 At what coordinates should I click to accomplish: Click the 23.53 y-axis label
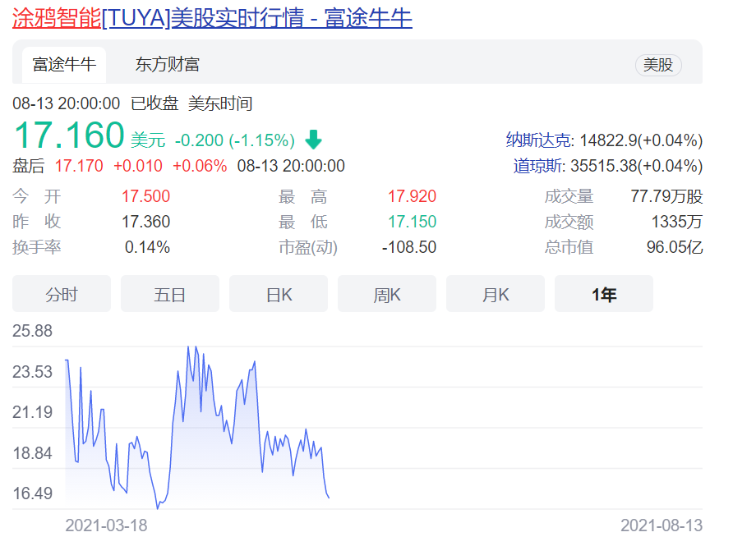(32, 372)
